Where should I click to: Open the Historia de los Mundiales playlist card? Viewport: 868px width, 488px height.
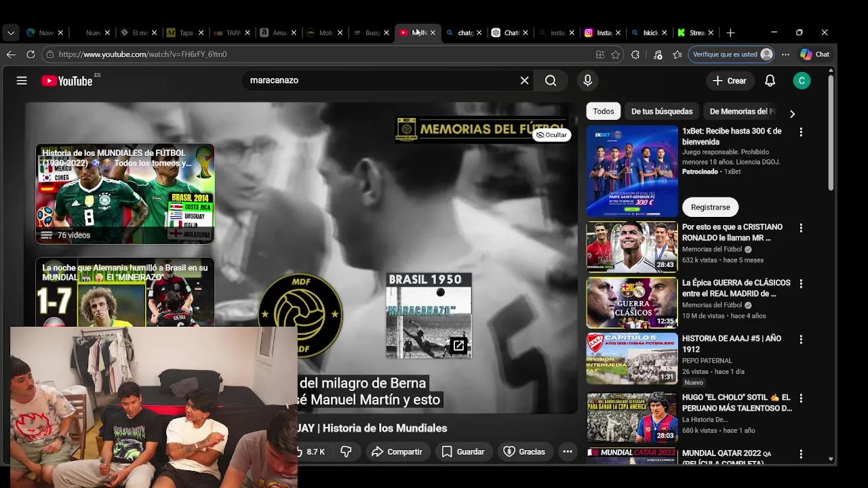coord(125,194)
